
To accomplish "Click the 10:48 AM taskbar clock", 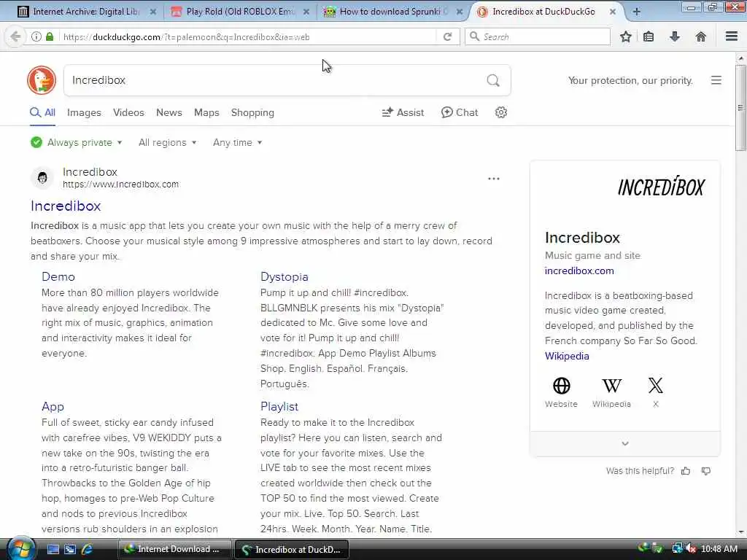I will point(719,549).
